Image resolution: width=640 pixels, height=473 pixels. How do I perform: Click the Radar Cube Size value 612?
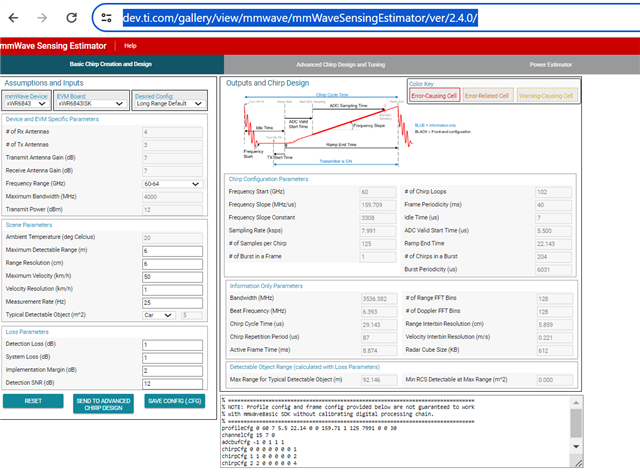pos(555,351)
